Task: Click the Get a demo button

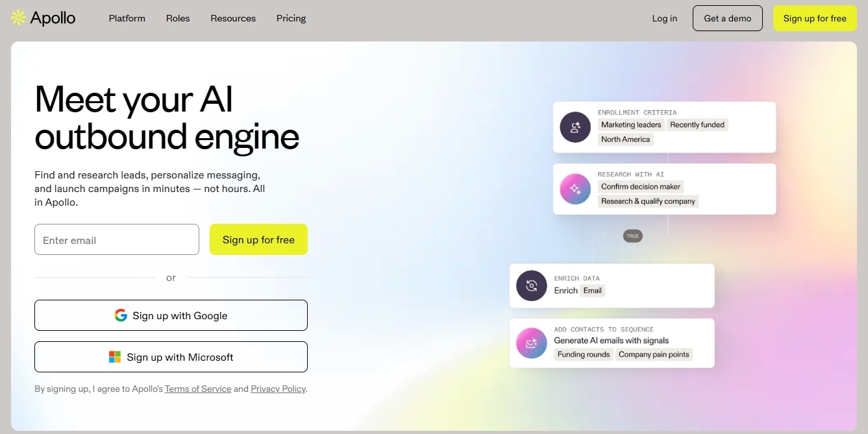Action: tap(727, 18)
